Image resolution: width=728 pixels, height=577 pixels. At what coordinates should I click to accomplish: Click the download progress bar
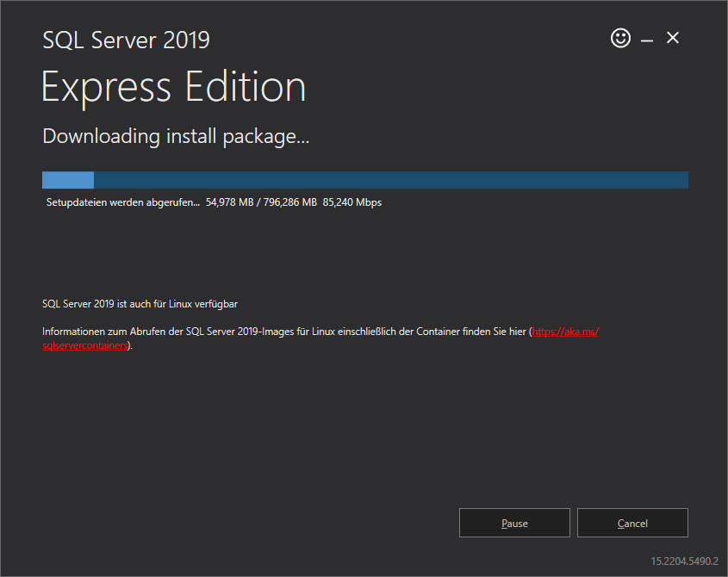(365, 180)
